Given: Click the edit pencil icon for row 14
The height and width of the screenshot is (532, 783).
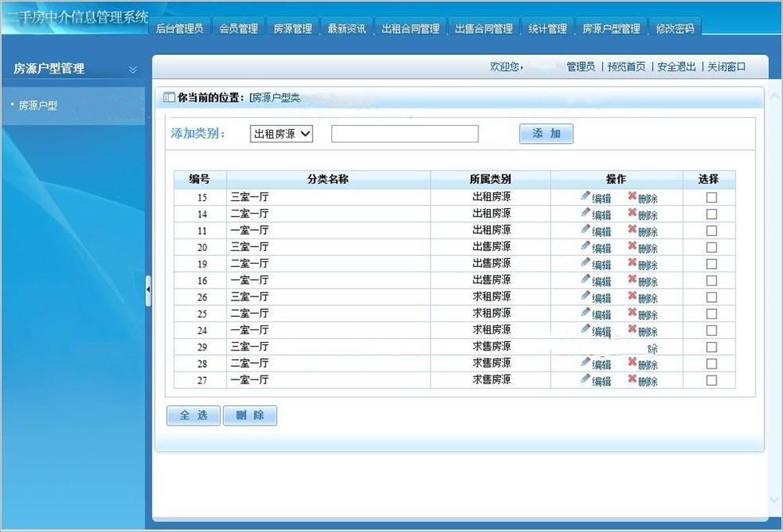Looking at the screenshot, I should point(586,212).
